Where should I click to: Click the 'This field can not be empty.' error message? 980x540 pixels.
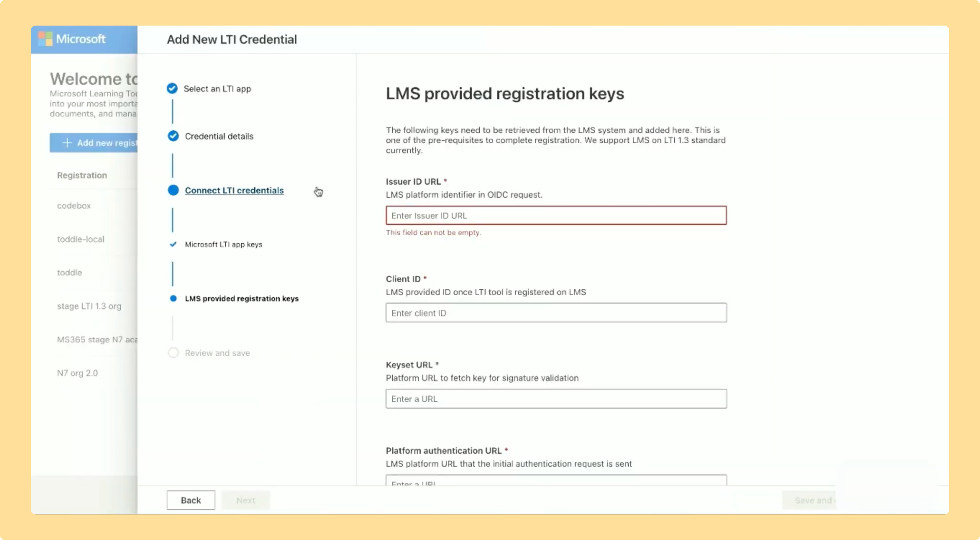click(433, 232)
